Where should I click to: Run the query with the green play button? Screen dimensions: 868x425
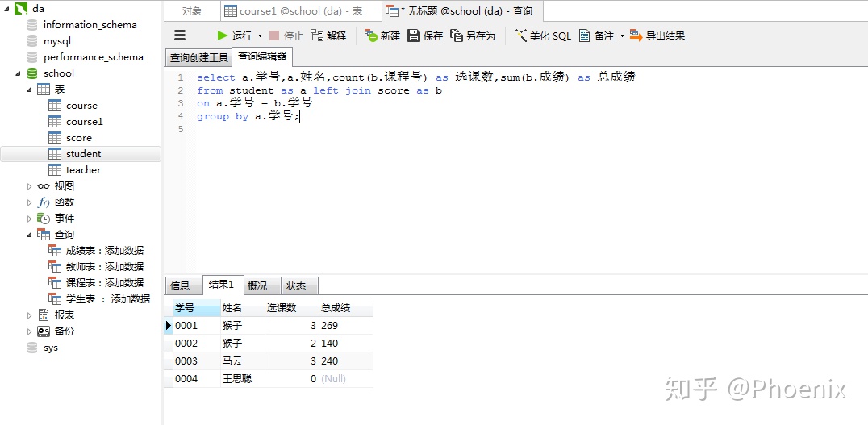click(x=235, y=36)
